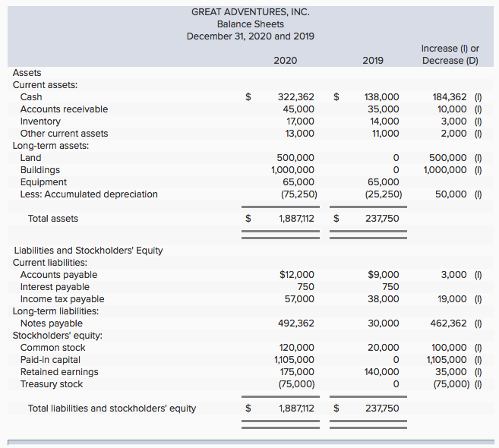Click the 2020 column header
Screen dimensions: 499x448
click(x=286, y=61)
